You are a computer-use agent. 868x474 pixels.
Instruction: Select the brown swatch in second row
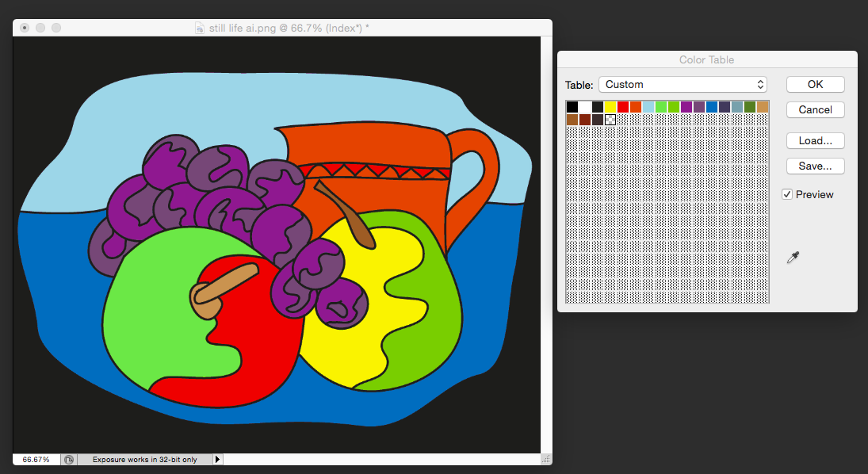572,120
